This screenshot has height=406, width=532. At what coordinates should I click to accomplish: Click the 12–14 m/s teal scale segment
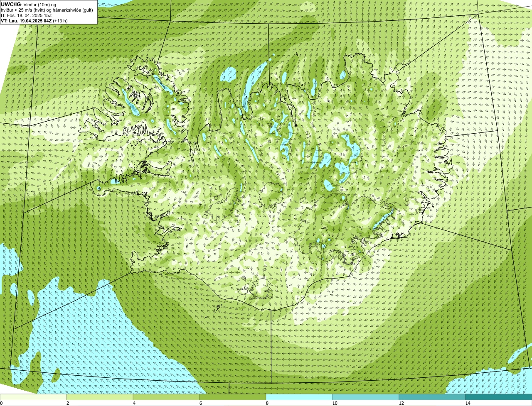[432, 397]
